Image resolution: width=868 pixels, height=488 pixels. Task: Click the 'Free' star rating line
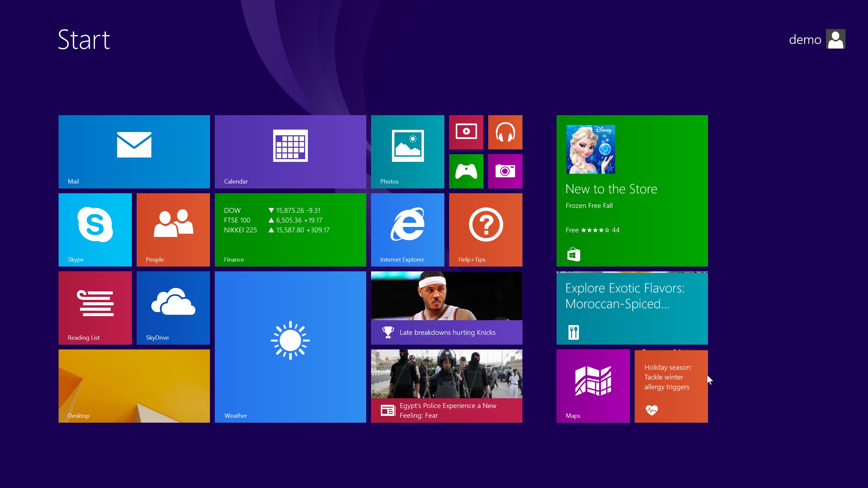point(592,230)
